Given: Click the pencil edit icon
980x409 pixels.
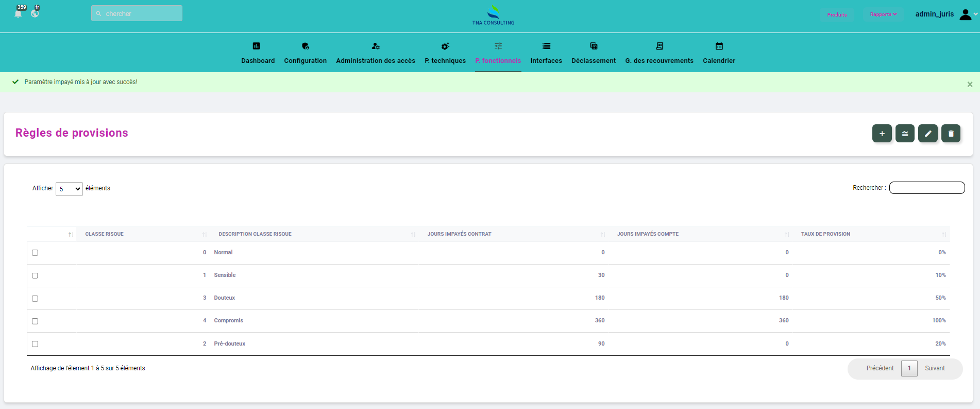Looking at the screenshot, I should [927, 134].
